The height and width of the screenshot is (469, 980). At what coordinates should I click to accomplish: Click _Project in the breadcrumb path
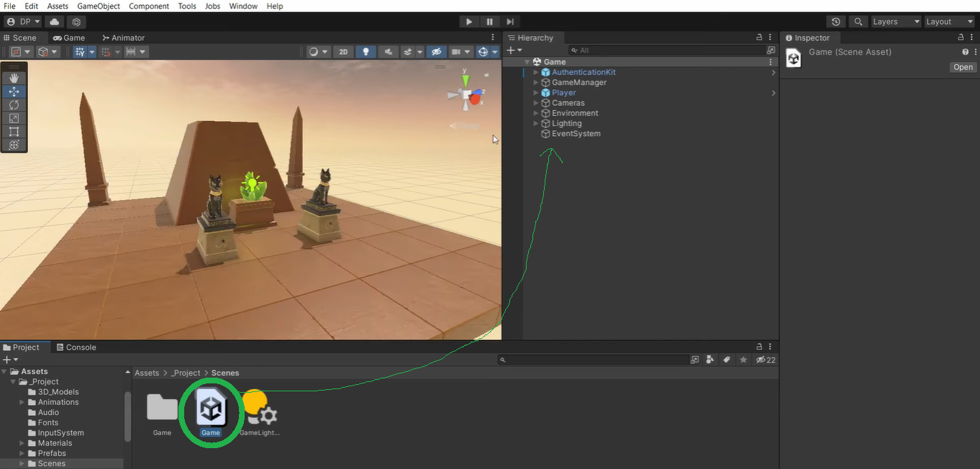point(186,373)
